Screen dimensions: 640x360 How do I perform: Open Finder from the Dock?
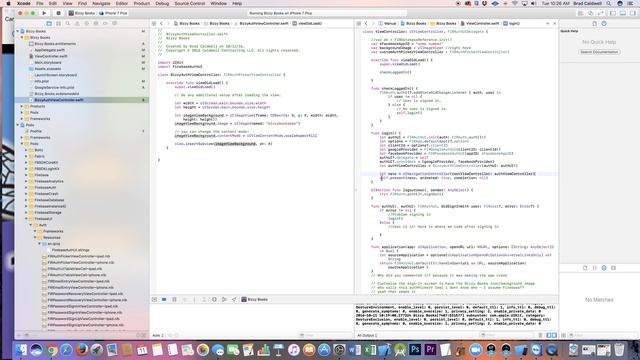(21, 349)
